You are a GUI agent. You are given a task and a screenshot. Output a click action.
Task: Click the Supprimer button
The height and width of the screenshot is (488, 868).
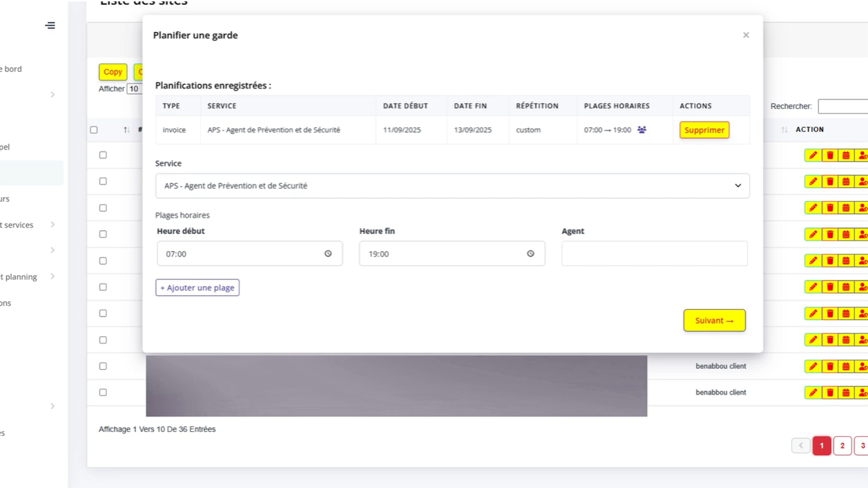pos(704,130)
